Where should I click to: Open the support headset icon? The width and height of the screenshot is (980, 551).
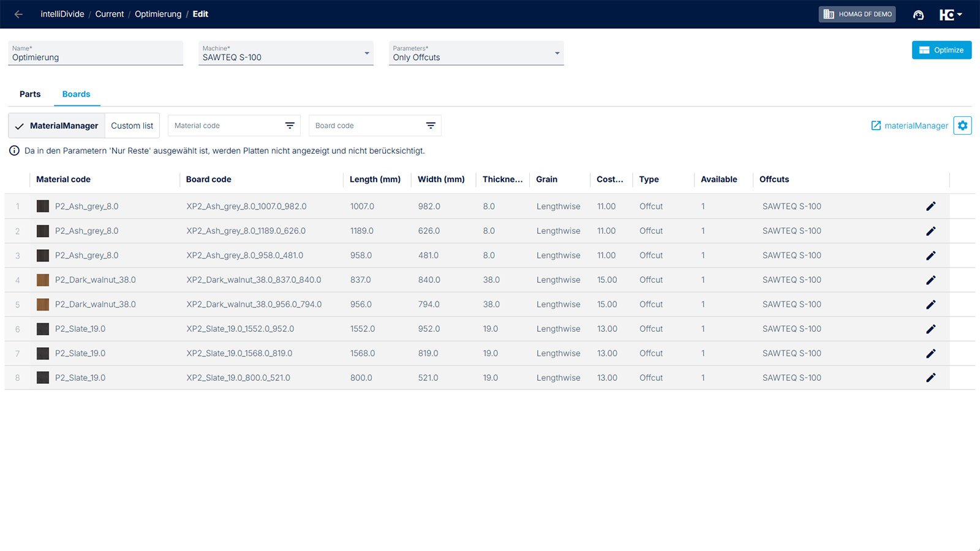click(918, 15)
